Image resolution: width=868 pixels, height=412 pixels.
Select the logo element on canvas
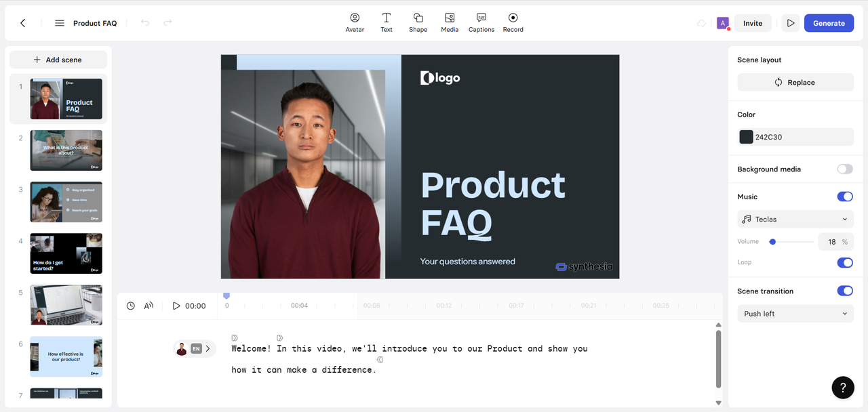(x=440, y=78)
